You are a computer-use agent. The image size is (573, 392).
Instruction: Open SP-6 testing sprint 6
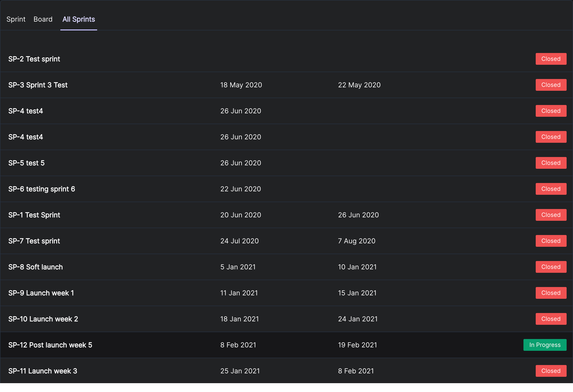click(42, 189)
